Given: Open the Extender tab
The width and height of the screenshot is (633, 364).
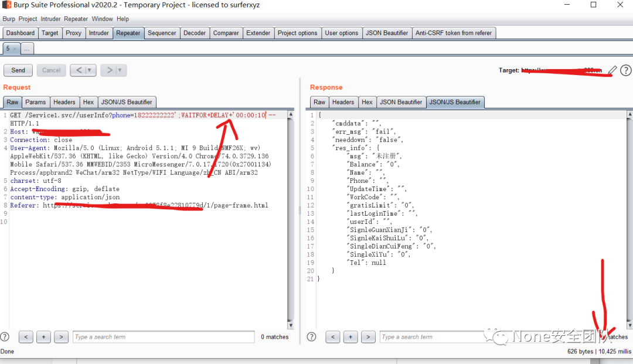Looking at the screenshot, I should (258, 33).
